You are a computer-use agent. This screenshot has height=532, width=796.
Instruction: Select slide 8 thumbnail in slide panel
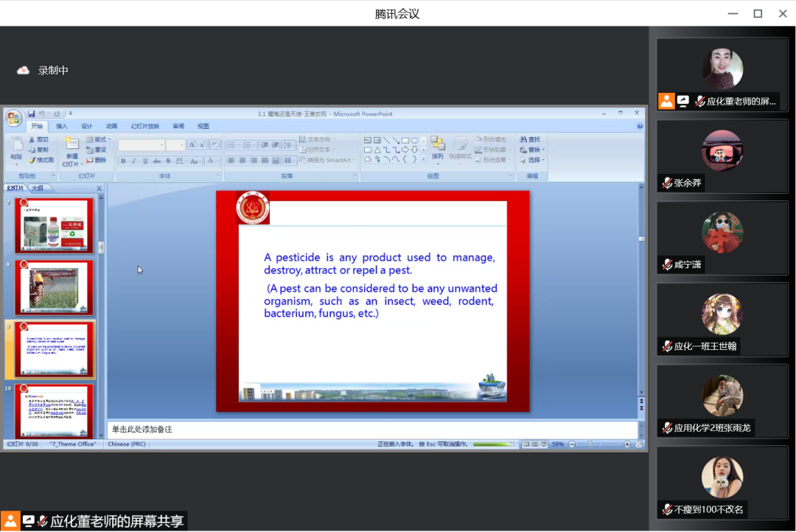[x=55, y=287]
